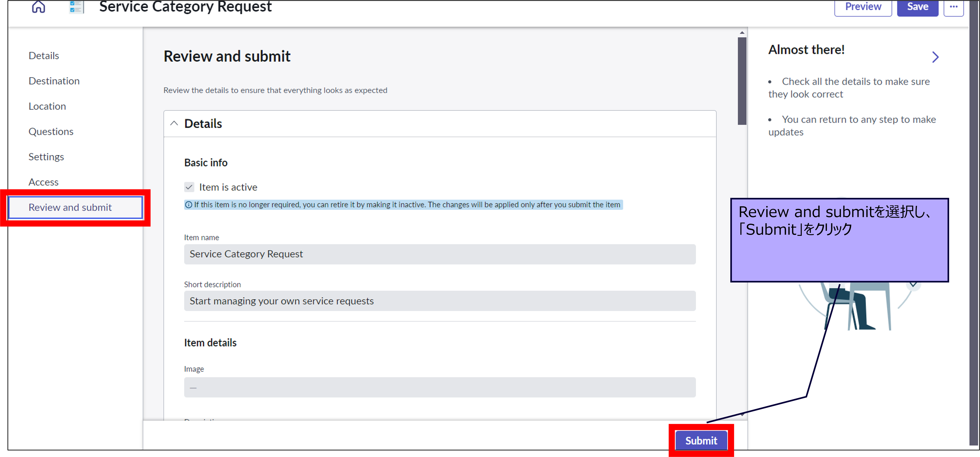The image size is (980, 457).
Task: Click the Item name field
Action: point(439,254)
